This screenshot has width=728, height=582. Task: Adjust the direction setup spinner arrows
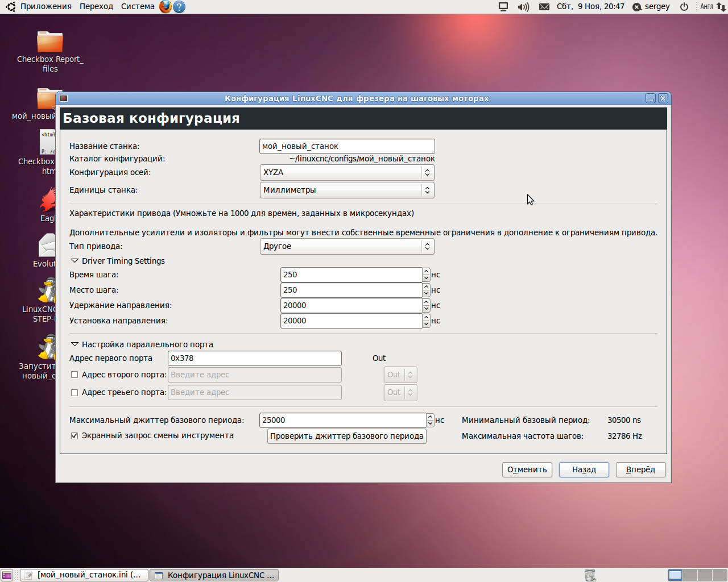(426, 321)
